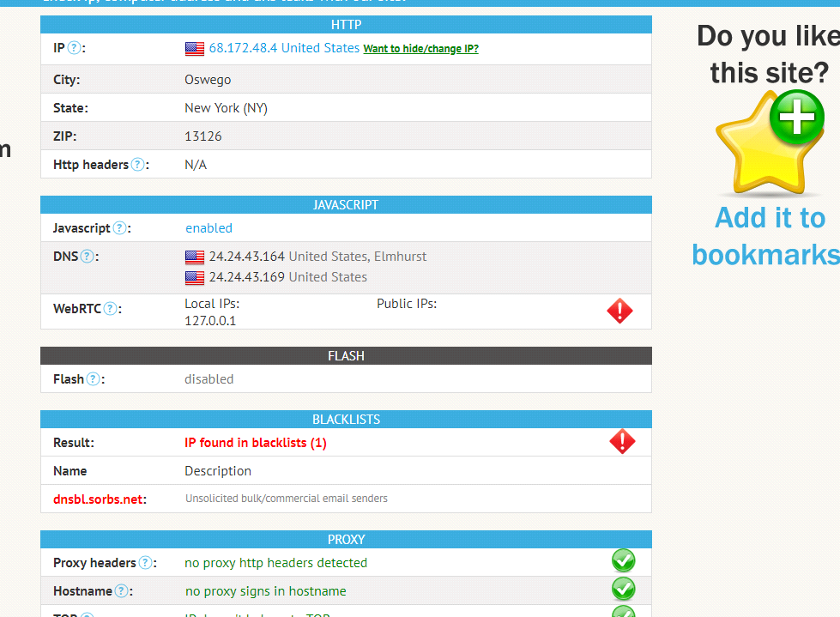This screenshot has height=617, width=840.
Task: Click the help icon next to DNS
Action: coord(87,257)
